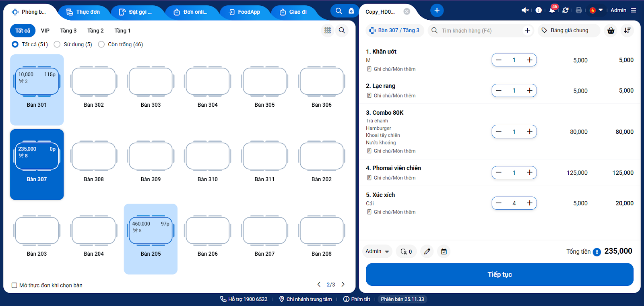Viewport: 644px width, 306px height.
Task: Add note for Xúc xích via Ghi chú/Món thêm
Action: coord(391,212)
